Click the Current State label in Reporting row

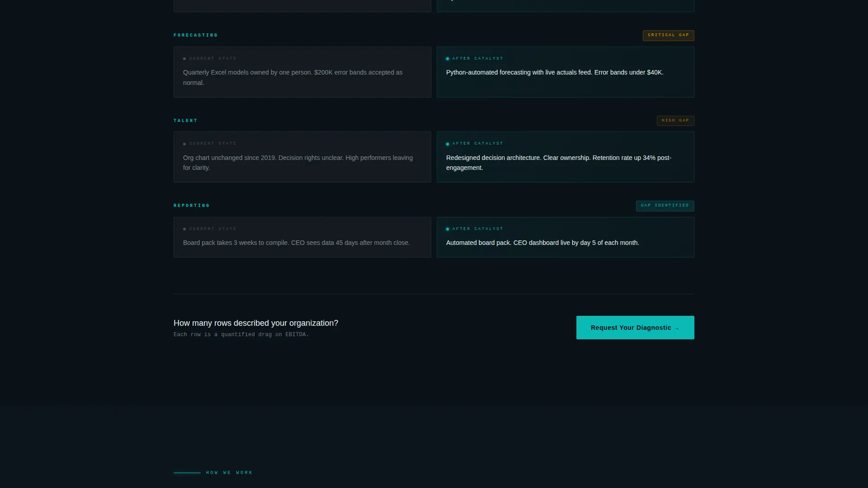coord(213,229)
